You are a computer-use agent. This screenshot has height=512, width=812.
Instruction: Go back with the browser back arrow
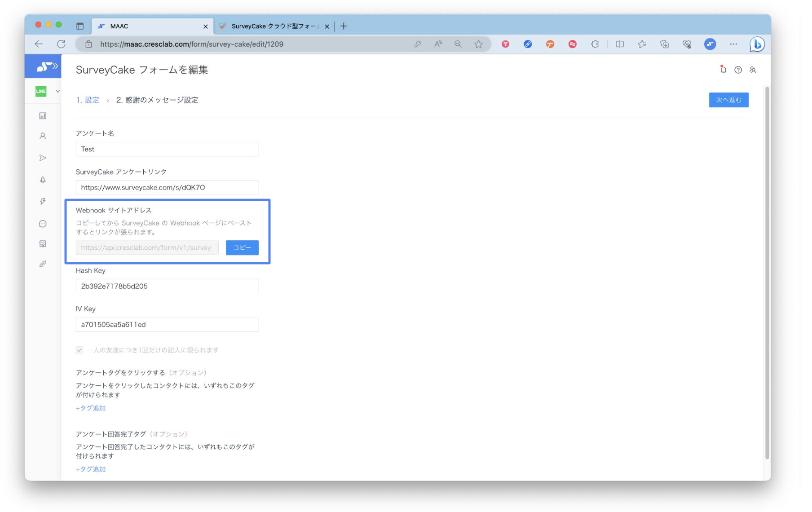point(39,44)
